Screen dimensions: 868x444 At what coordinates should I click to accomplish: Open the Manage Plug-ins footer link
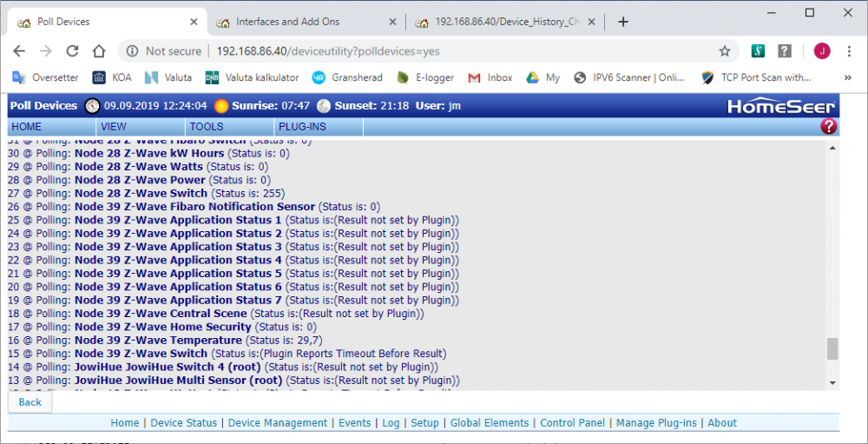point(656,423)
